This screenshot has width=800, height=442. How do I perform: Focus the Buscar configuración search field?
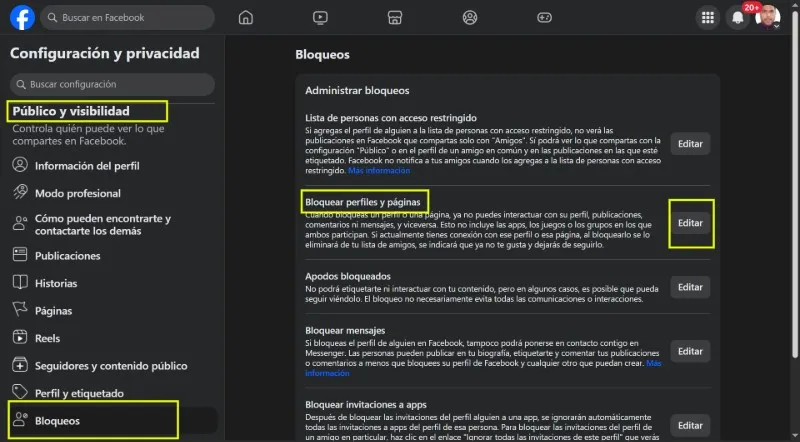[112, 85]
